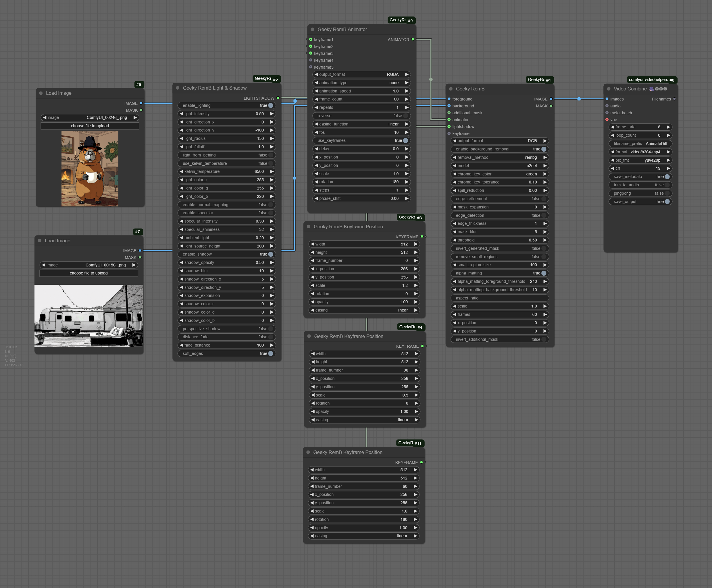712x588 pixels.
Task: Click ANIMATOR output connector on Animator node
Action: tap(413, 40)
